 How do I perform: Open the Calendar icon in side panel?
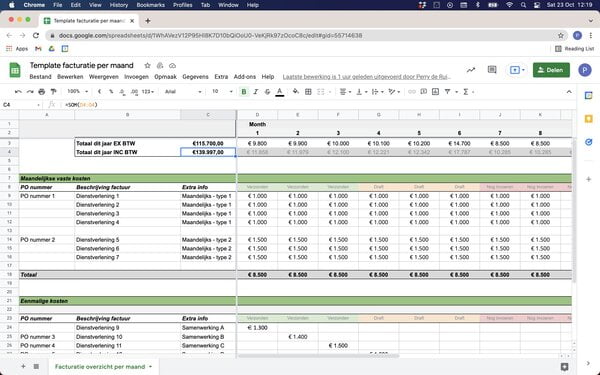pos(589,96)
